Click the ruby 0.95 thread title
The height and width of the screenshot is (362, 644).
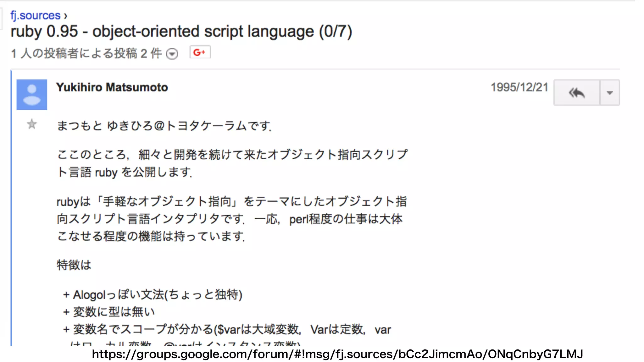point(181,32)
